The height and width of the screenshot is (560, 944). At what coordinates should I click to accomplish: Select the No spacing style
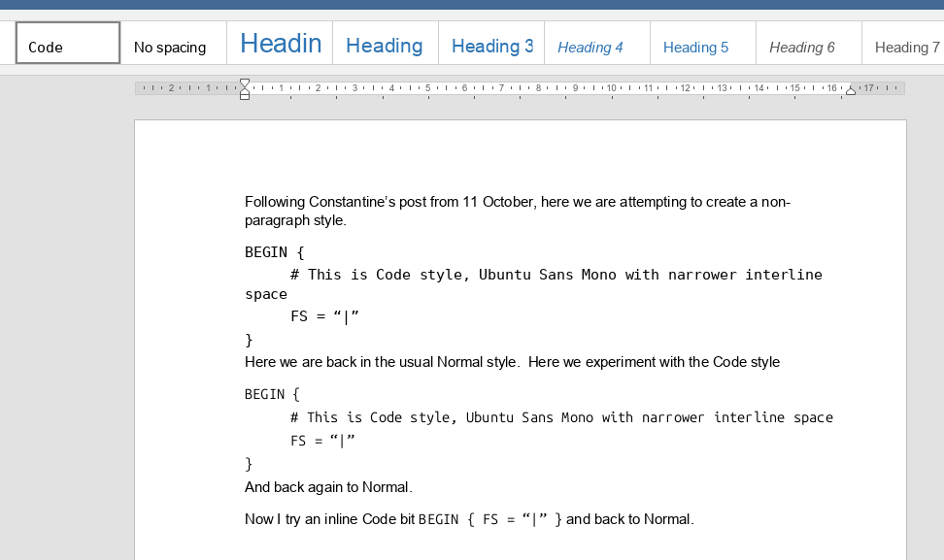(173, 44)
